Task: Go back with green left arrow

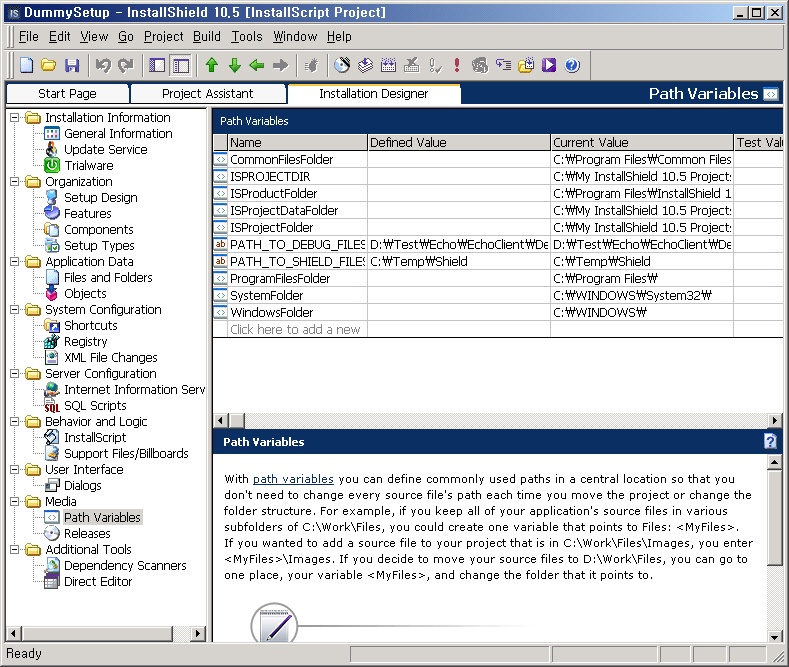Action: coord(257,65)
